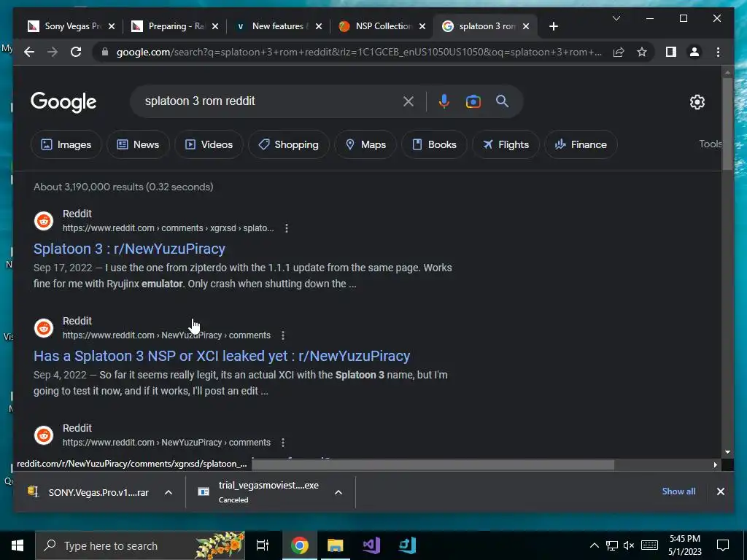Image resolution: width=747 pixels, height=560 pixels.
Task: Click the muted volume icon in tray
Action: click(x=628, y=545)
